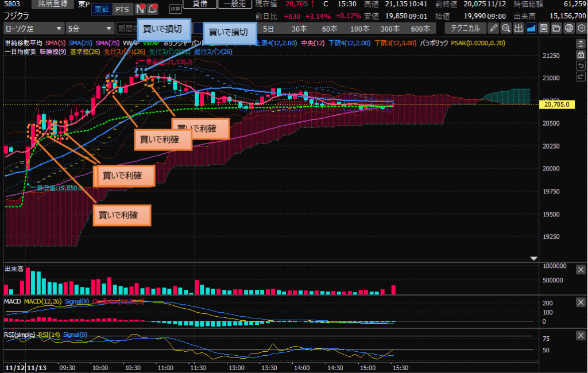Select the 5日 period tab
Viewport: 588px width, 373px height.
click(268, 28)
